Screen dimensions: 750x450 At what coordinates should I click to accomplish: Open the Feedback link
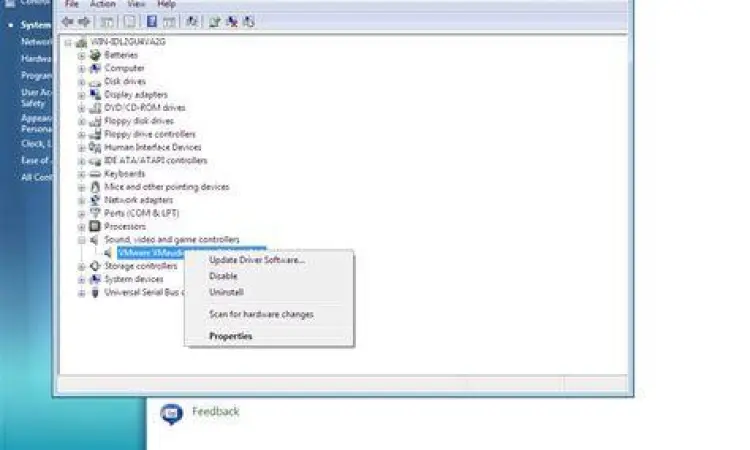(x=215, y=411)
